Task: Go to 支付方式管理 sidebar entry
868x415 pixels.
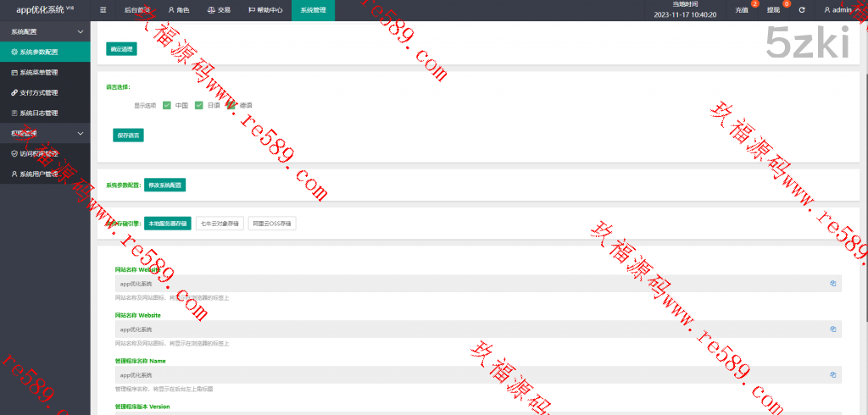Action: (x=45, y=92)
